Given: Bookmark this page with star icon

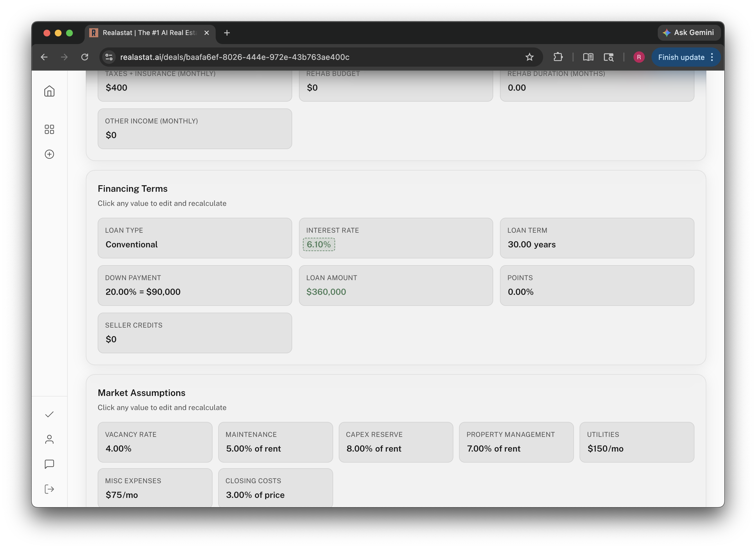Looking at the screenshot, I should [x=529, y=57].
